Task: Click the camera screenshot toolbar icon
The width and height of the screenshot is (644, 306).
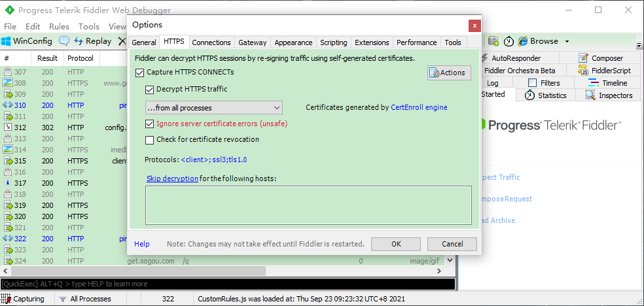Action: [x=493, y=41]
